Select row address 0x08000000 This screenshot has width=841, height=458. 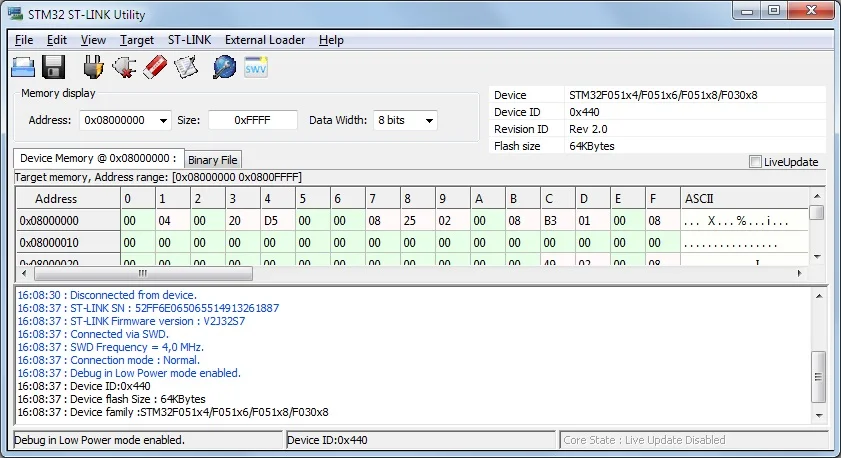(68, 220)
